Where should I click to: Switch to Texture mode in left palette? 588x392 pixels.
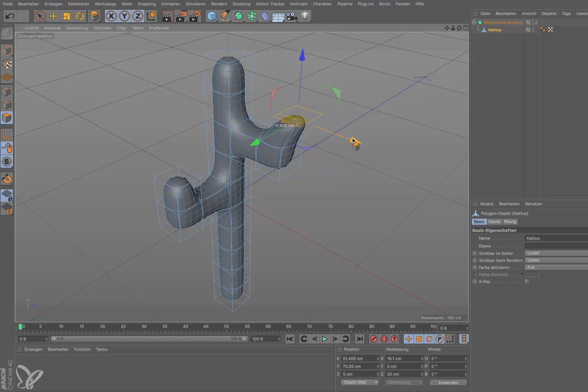(7, 64)
